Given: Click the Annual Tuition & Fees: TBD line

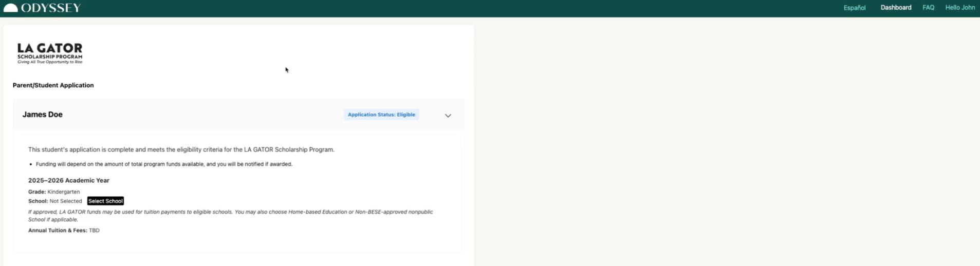Looking at the screenshot, I should pos(64,230).
